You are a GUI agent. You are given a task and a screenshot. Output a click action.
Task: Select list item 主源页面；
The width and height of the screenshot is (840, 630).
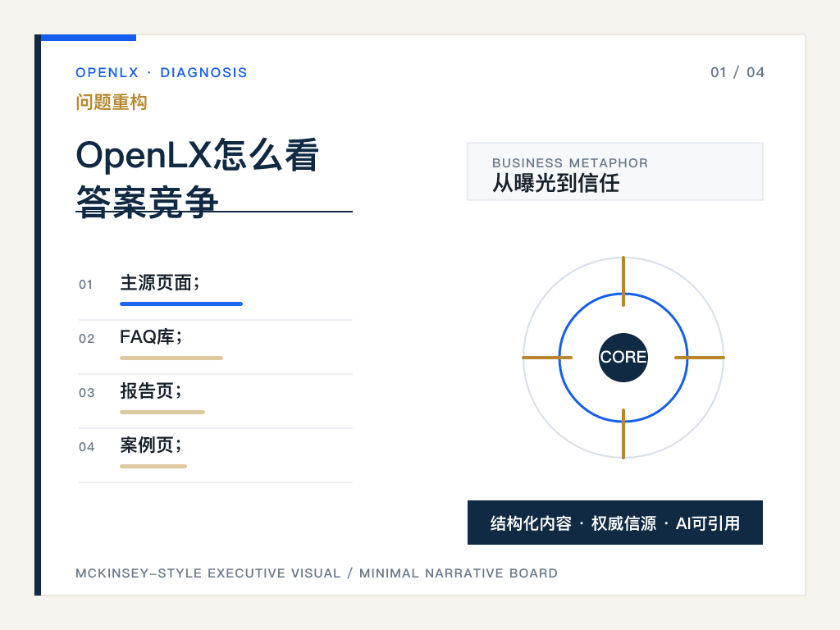[x=159, y=283]
